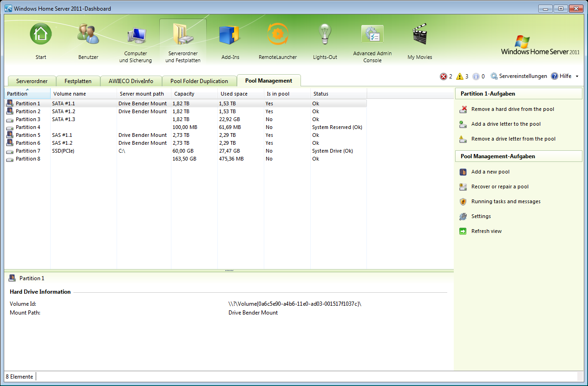Click the blue informational alerts icon
This screenshot has width=588, height=386.
pos(476,77)
